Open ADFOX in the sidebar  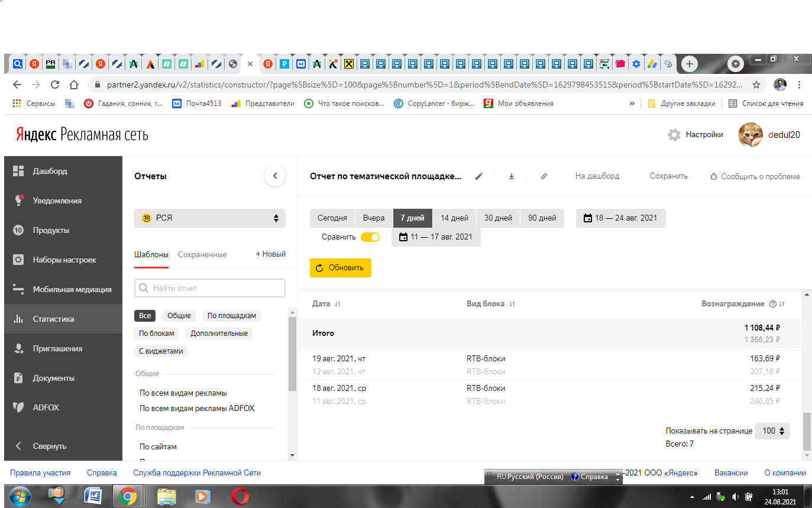coord(63,407)
